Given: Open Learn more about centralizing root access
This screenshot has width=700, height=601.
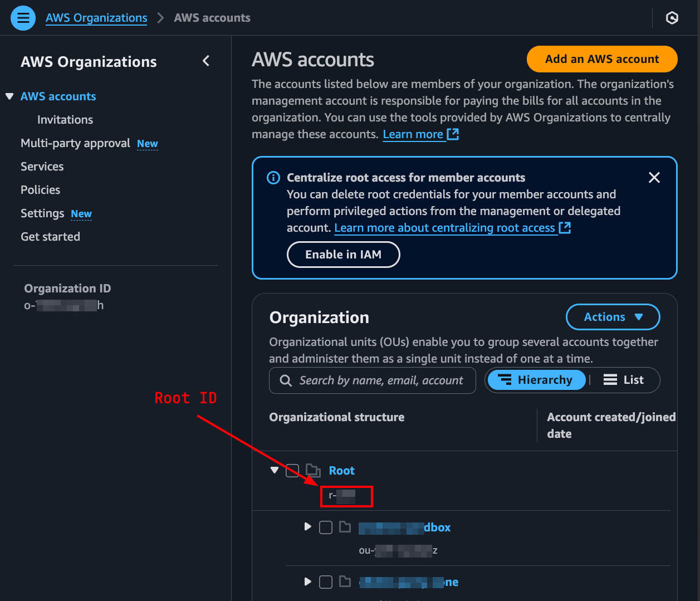Looking at the screenshot, I should click(452, 228).
